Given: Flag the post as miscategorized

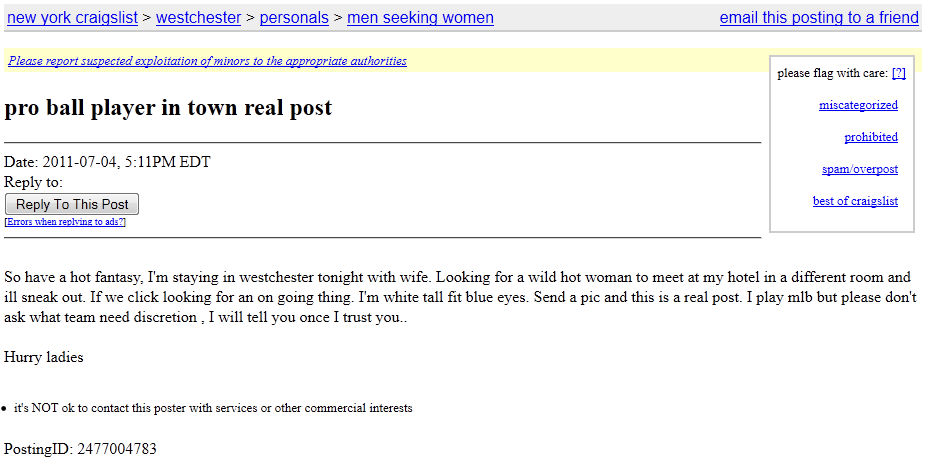Looking at the screenshot, I should pos(858,105).
